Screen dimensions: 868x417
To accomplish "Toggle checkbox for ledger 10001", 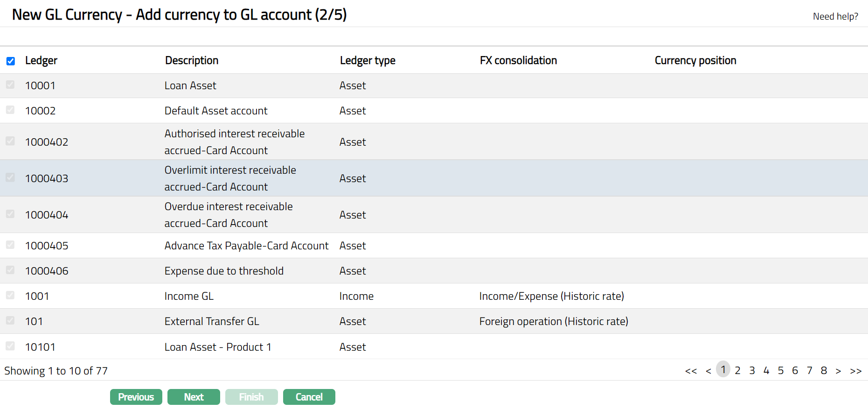I will pos(10,85).
